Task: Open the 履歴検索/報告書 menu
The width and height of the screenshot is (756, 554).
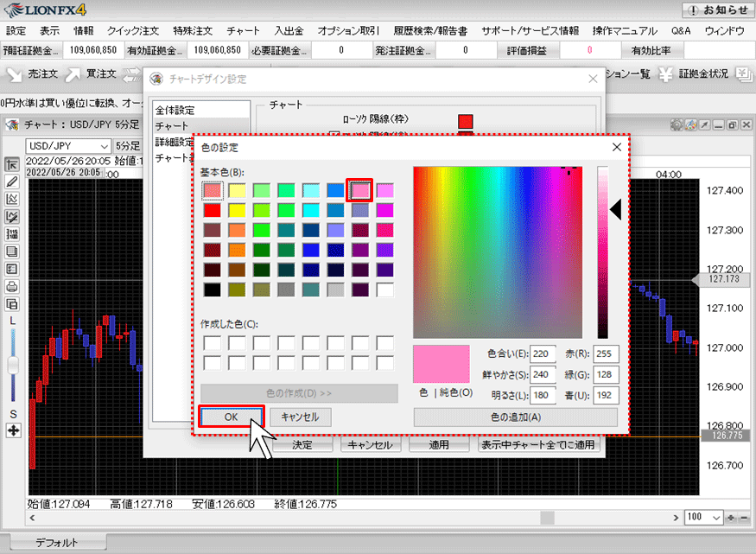Action: [430, 31]
